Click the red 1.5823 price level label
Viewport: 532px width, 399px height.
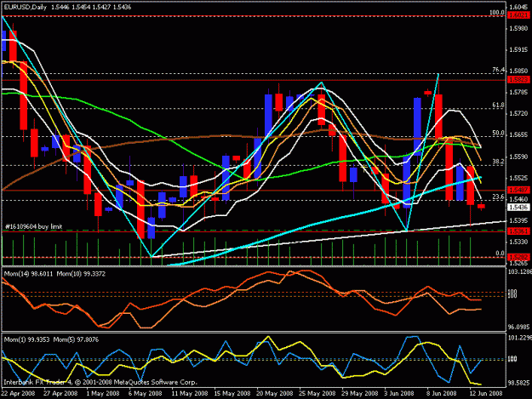pos(518,80)
